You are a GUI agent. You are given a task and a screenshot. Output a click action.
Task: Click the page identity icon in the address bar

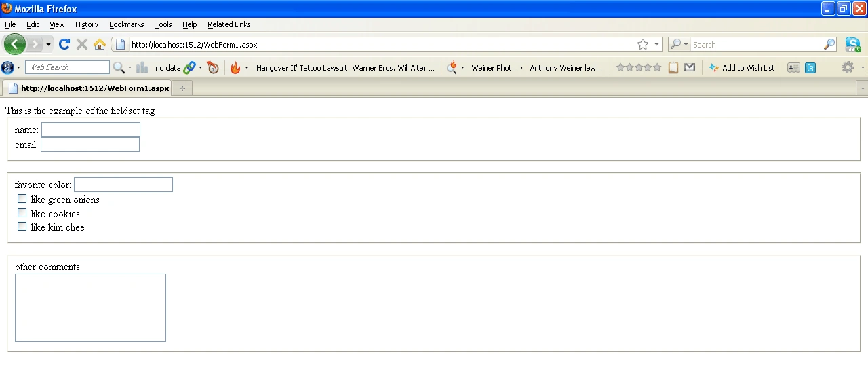tap(120, 45)
